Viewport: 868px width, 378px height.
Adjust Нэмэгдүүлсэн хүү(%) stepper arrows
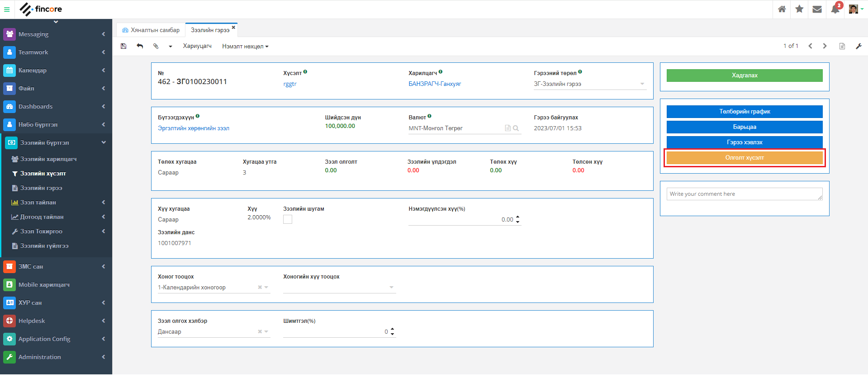(x=517, y=220)
